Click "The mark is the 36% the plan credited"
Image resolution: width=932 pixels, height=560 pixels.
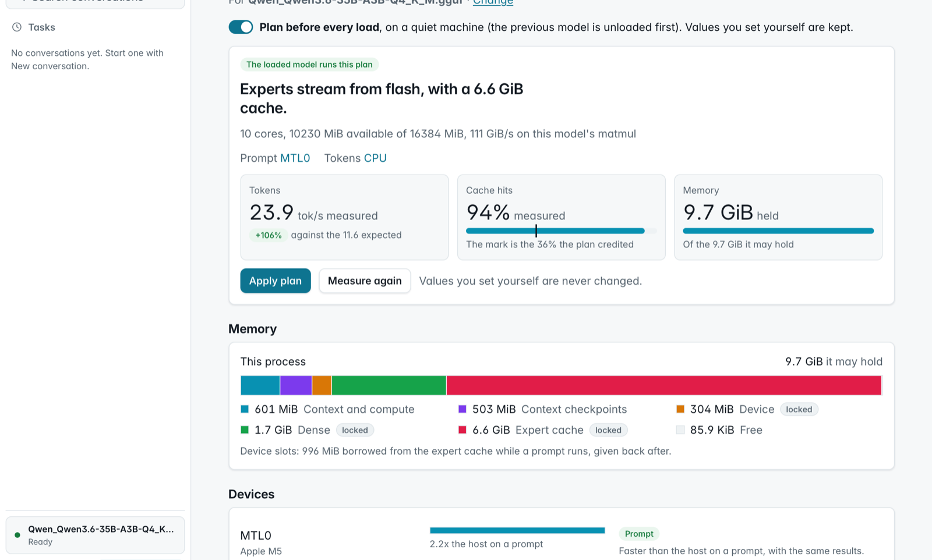click(x=550, y=244)
